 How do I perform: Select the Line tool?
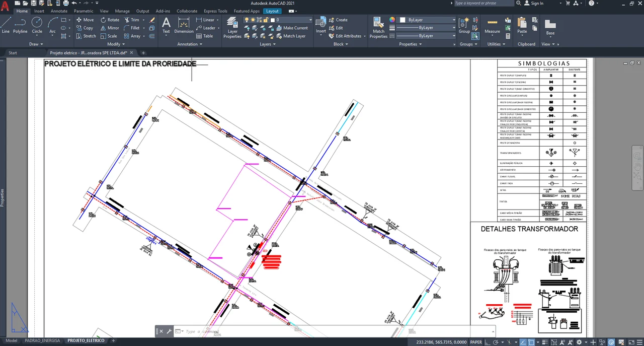6,25
